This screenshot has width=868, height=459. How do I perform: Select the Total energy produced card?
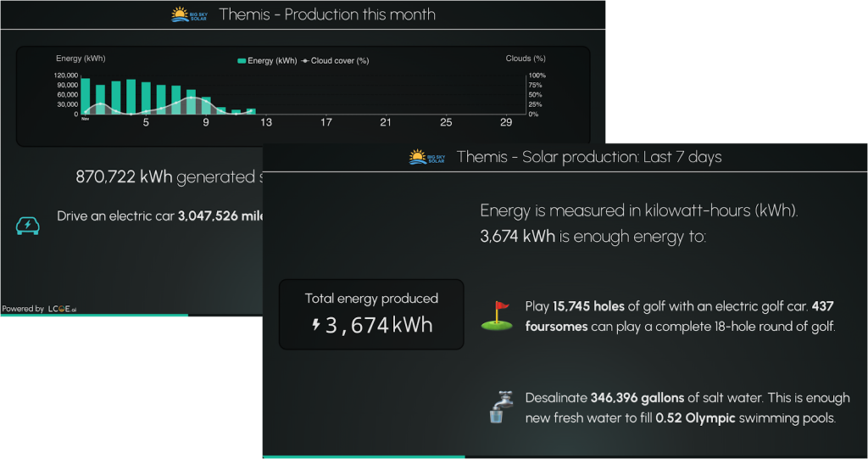[371, 314]
